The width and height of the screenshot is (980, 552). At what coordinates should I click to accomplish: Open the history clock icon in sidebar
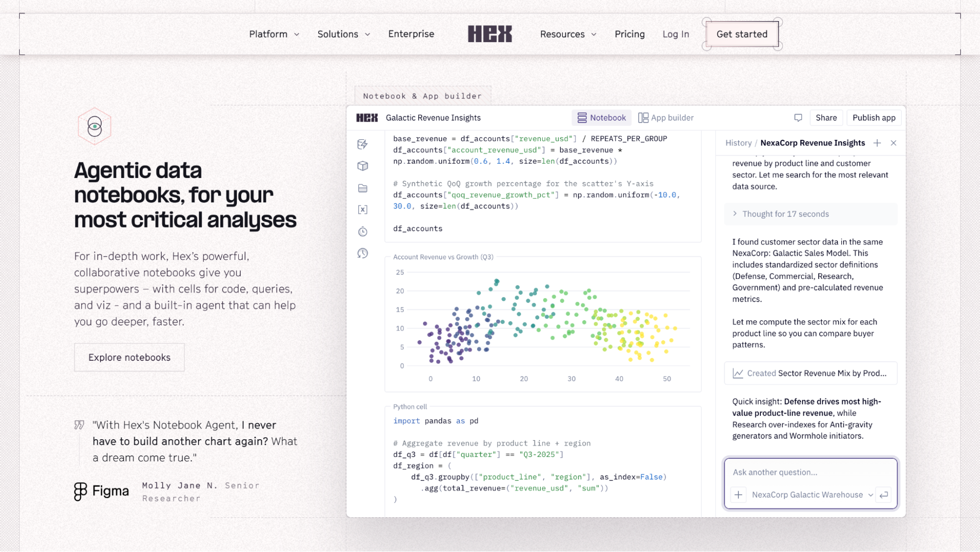pyautogui.click(x=363, y=253)
